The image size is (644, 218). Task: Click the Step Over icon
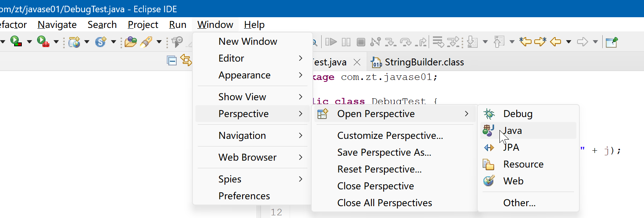pyautogui.click(x=405, y=42)
